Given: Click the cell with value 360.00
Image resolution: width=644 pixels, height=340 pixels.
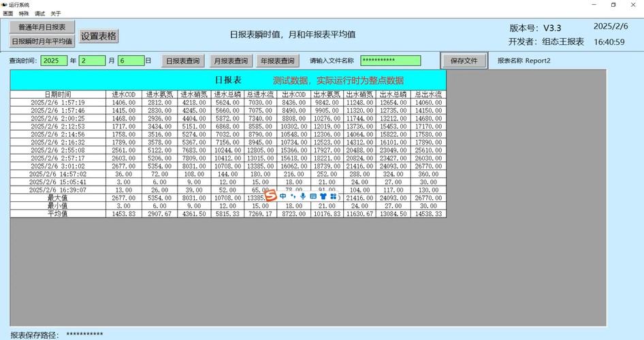Looking at the screenshot, I should pos(428,174).
